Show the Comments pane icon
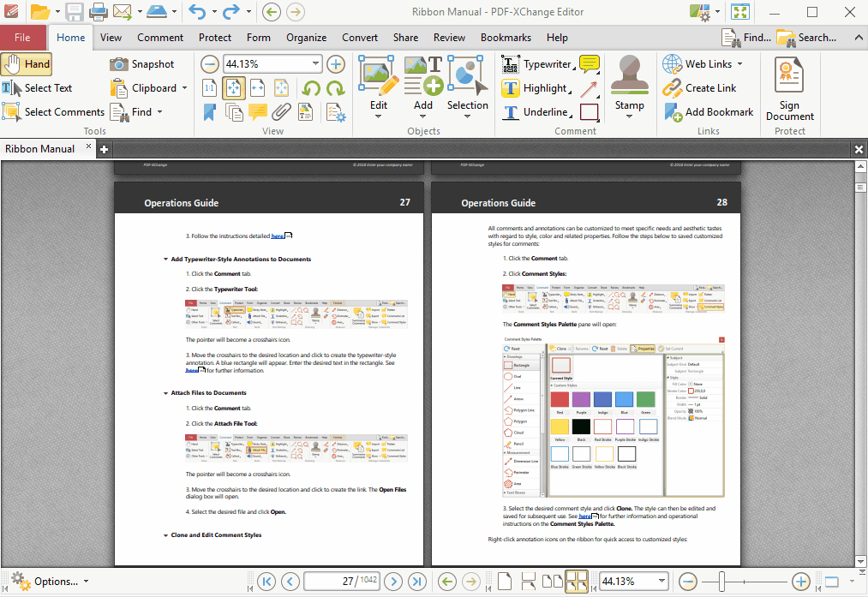This screenshot has height=597, width=868. point(257,111)
